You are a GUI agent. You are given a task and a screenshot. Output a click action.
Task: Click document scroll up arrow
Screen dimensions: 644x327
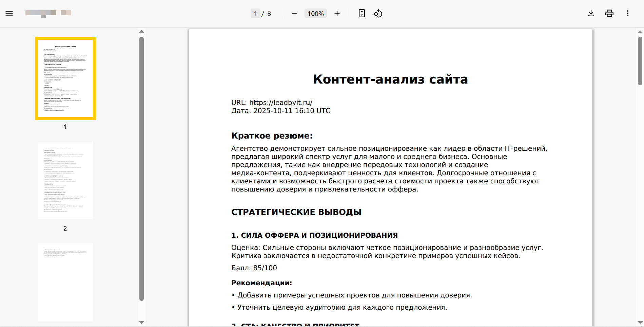click(640, 32)
